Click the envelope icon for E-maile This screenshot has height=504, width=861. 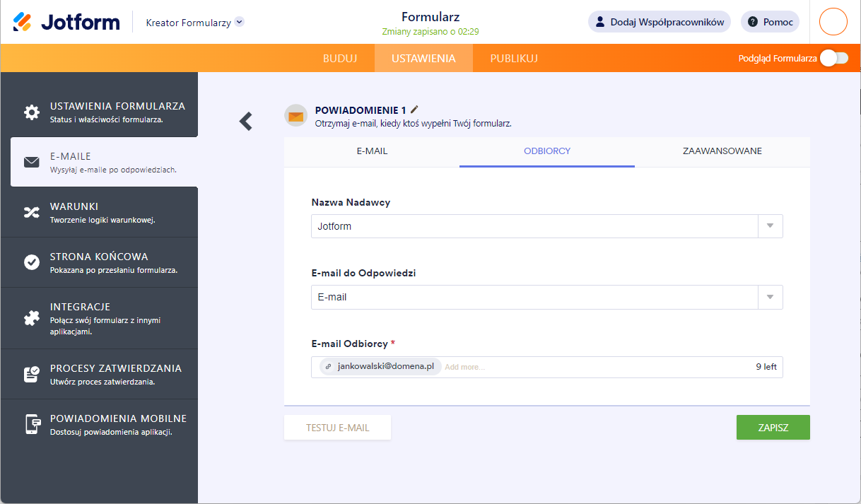click(x=32, y=162)
